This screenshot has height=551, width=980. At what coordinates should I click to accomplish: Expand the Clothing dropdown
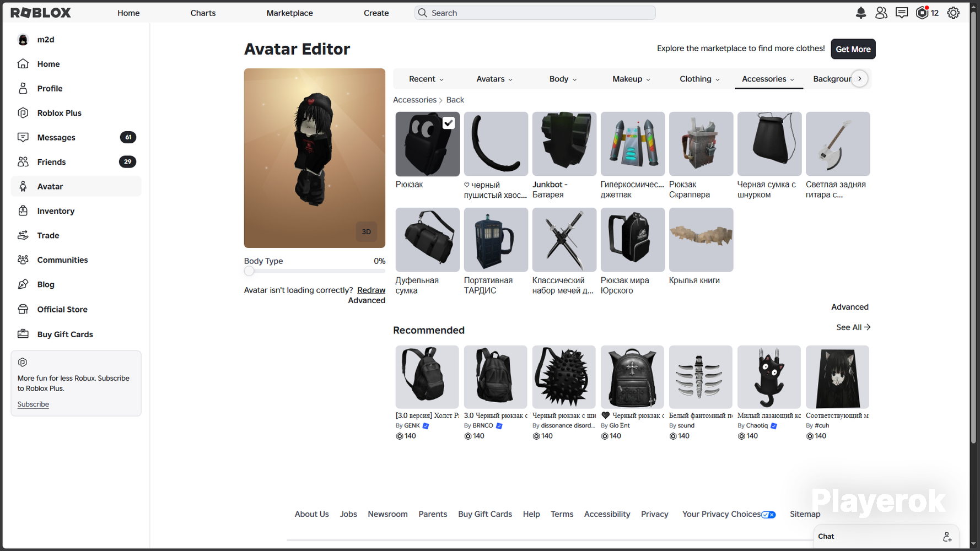point(699,79)
